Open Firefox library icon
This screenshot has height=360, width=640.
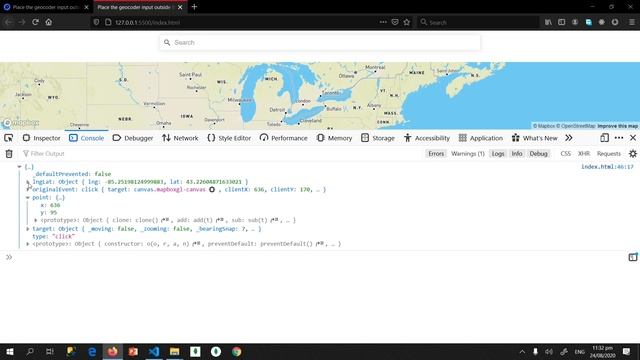[x=548, y=22]
